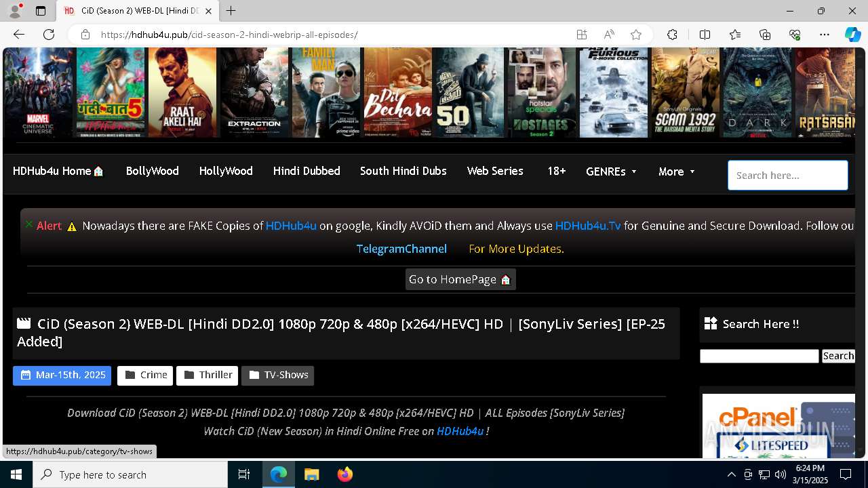Open Collections panel

(x=765, y=35)
